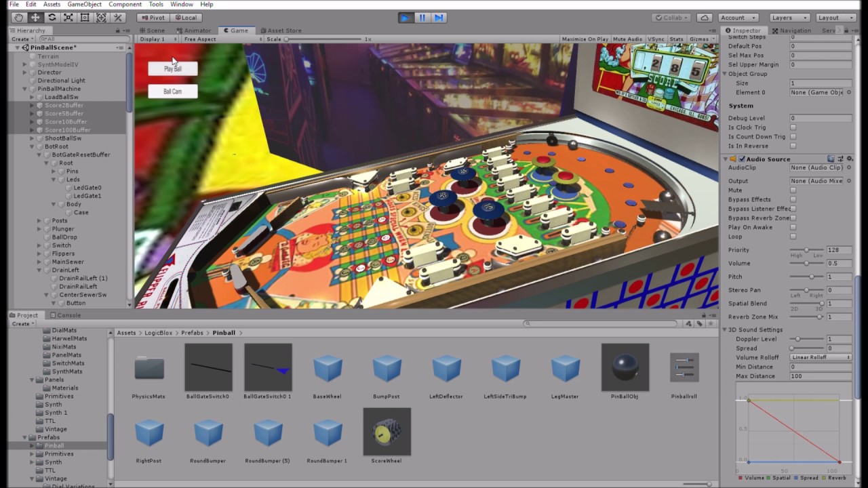Select the LeftDeflector prefab cube
Viewport: 868px width, 488px height.
point(446,368)
